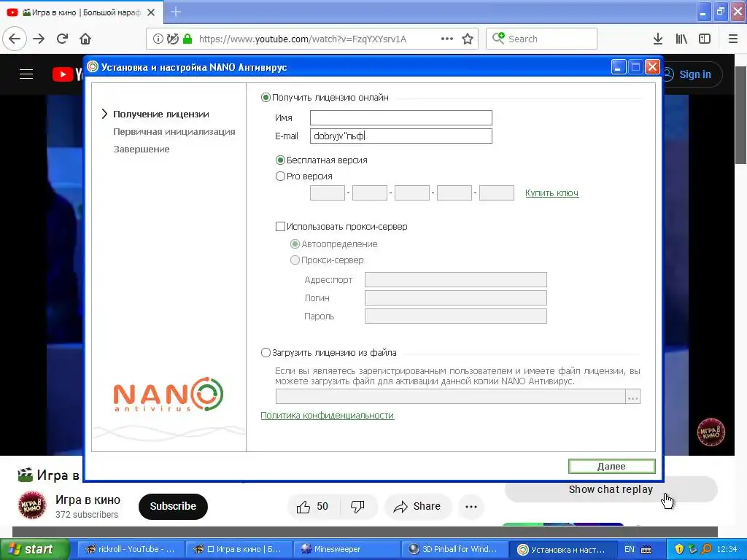The image size is (747, 560).
Task: Click the Игра в кино channel name
Action: [88, 500]
